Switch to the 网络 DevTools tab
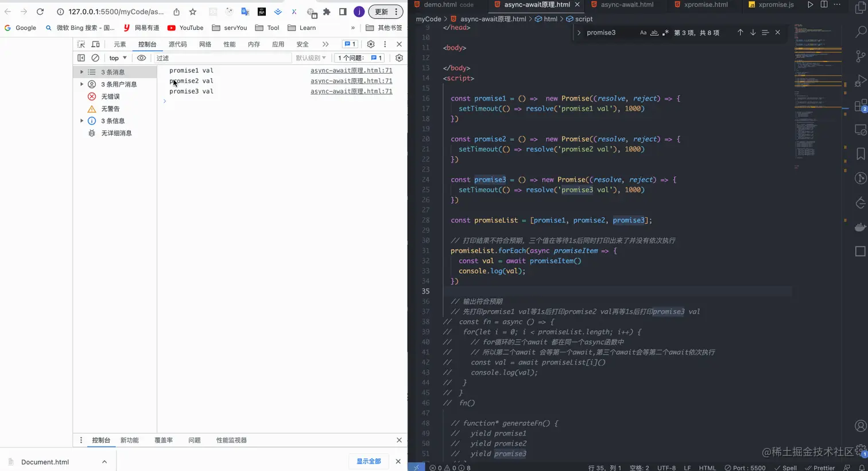The height and width of the screenshot is (471, 868). (205, 44)
